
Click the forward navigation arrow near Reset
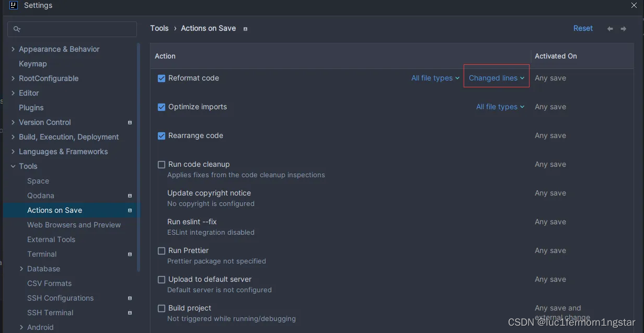(623, 28)
